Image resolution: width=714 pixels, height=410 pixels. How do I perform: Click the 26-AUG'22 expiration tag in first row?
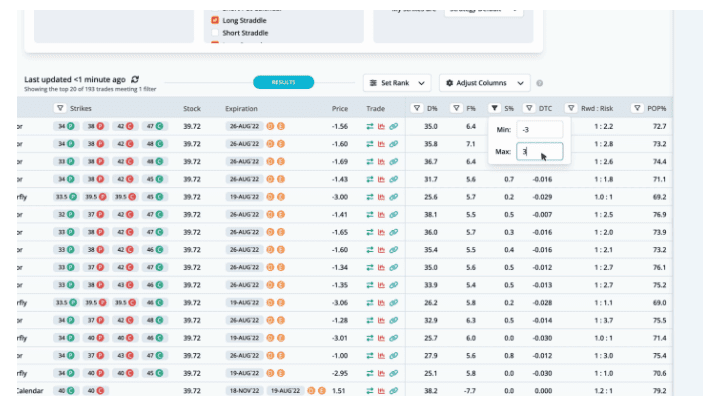[x=243, y=127]
